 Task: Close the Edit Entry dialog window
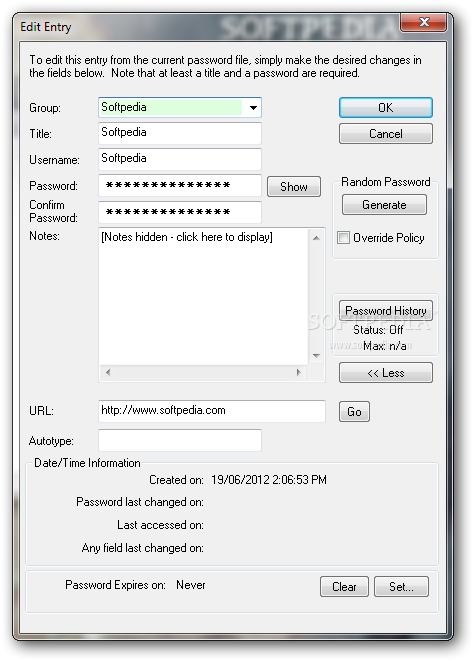tap(423, 22)
